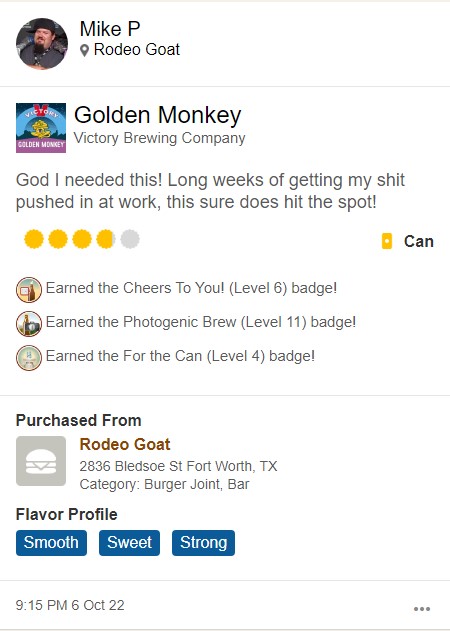
Task: Click the Cheers To You badge icon
Action: [x=29, y=290]
